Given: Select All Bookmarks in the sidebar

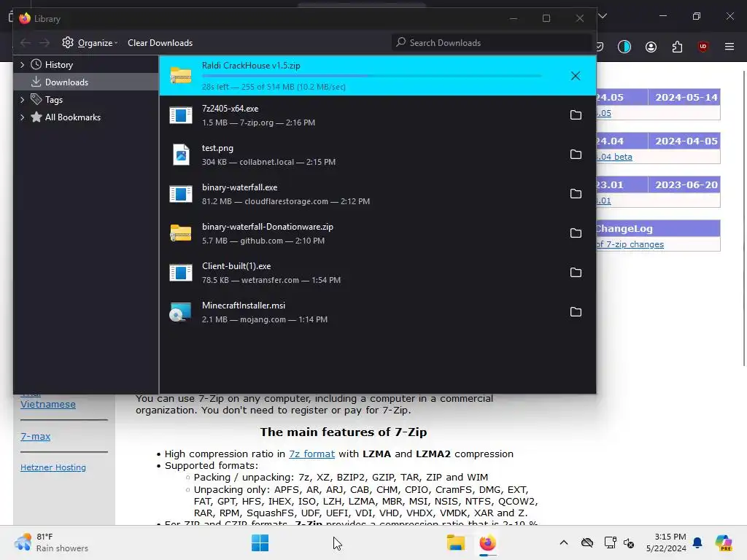Looking at the screenshot, I should pyautogui.click(x=86, y=117).
